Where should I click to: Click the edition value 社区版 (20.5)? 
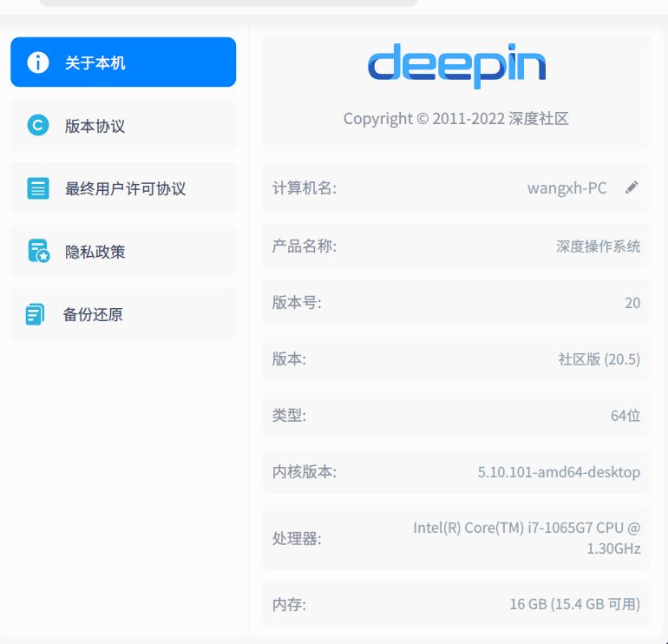pos(599,359)
